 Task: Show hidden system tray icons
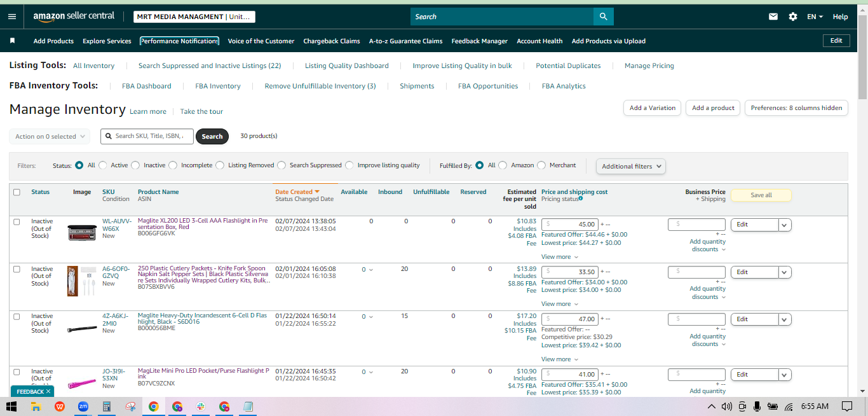point(712,406)
